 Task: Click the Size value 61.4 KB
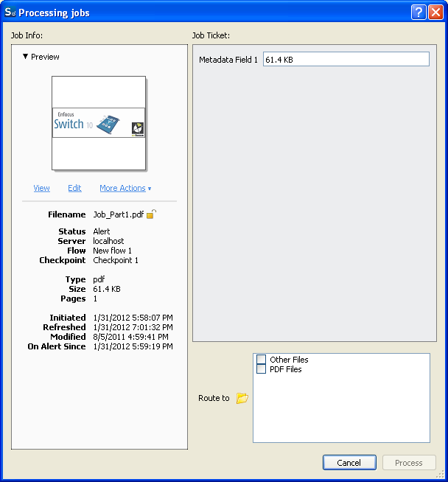click(x=107, y=289)
